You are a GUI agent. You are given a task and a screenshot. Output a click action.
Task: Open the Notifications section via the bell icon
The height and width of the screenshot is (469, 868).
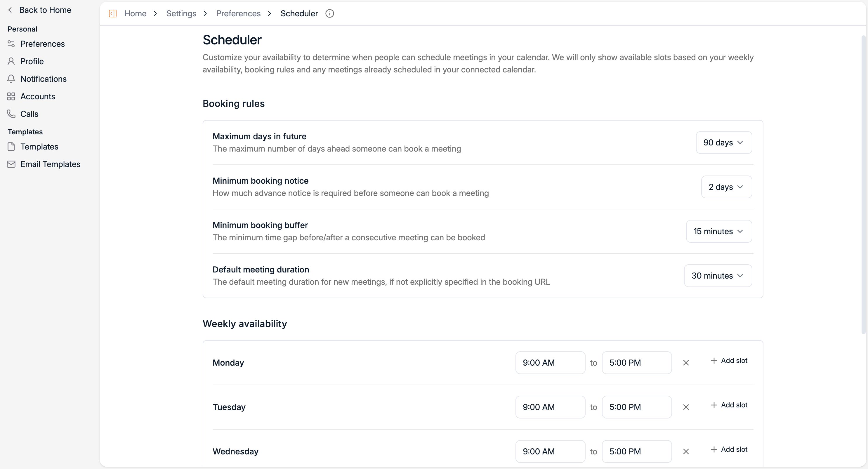pyautogui.click(x=11, y=79)
